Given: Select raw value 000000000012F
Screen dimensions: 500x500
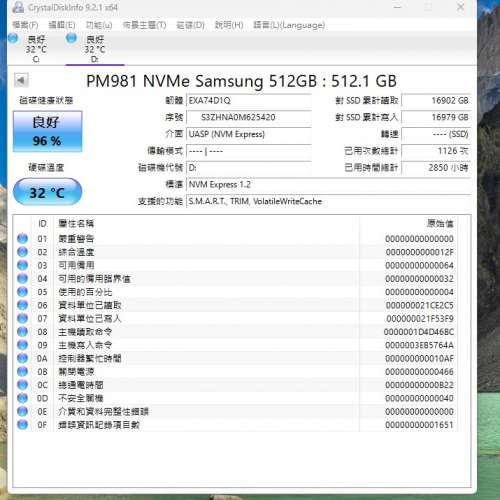Looking at the screenshot, I should (x=419, y=252).
